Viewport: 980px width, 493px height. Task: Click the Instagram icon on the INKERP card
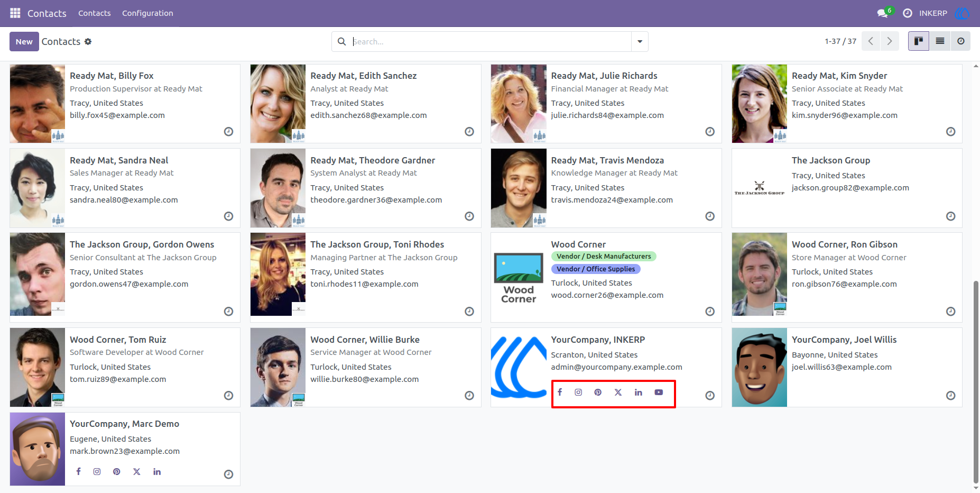(579, 392)
